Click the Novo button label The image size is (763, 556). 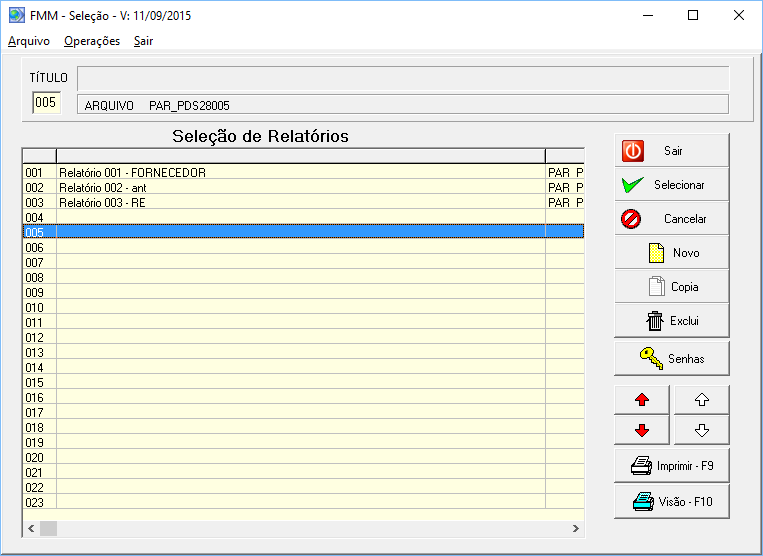coord(686,253)
